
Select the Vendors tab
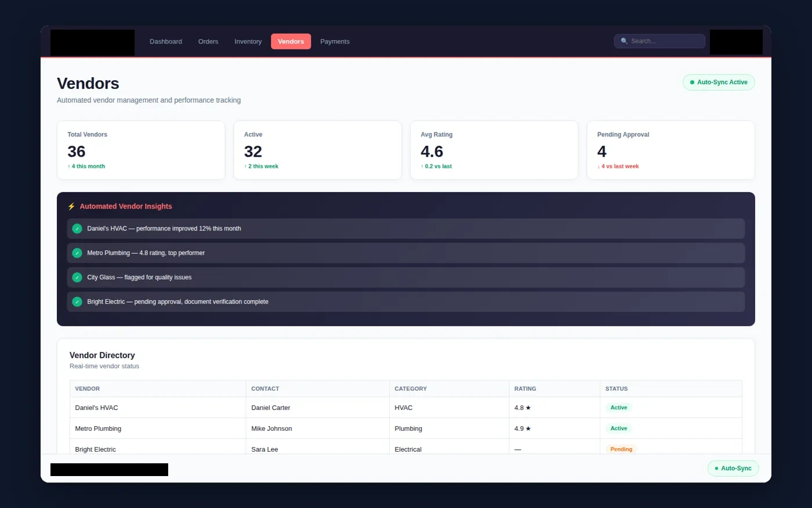pos(291,41)
